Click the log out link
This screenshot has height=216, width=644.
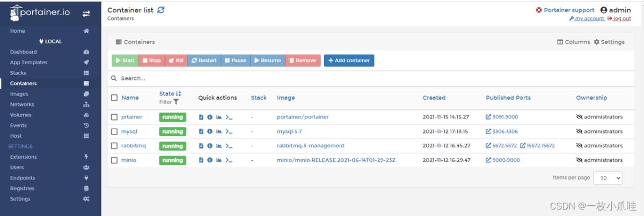pyautogui.click(x=619, y=18)
